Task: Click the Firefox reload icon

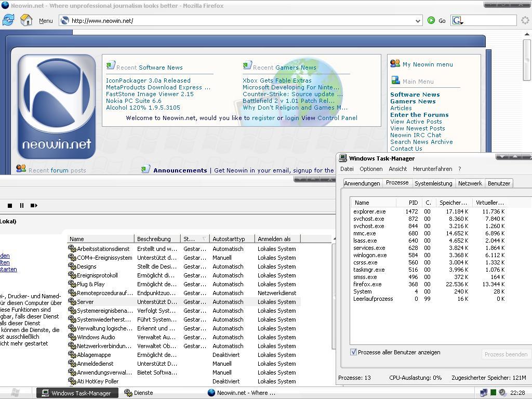Action: pyautogui.click(x=8, y=20)
